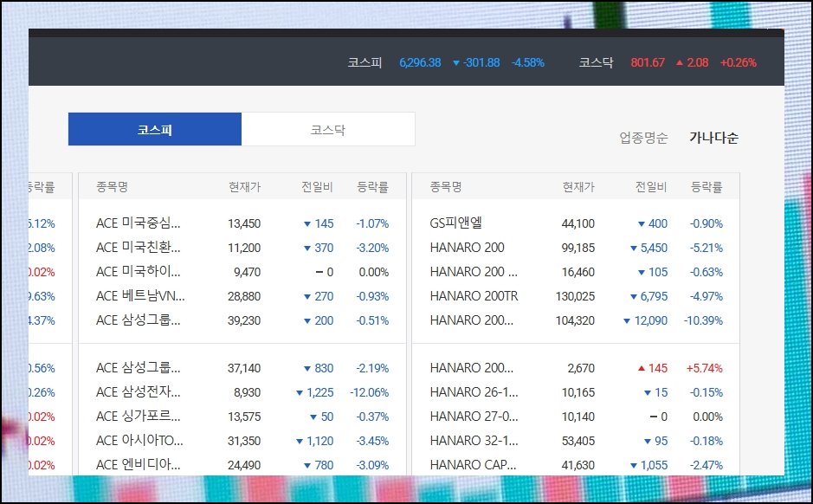
Task: Open stock HANARO CAP...
Action: pos(473,465)
